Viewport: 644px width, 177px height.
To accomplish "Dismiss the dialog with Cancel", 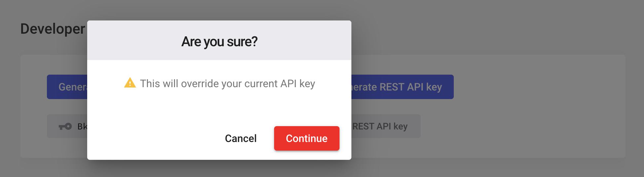I will click(240, 138).
